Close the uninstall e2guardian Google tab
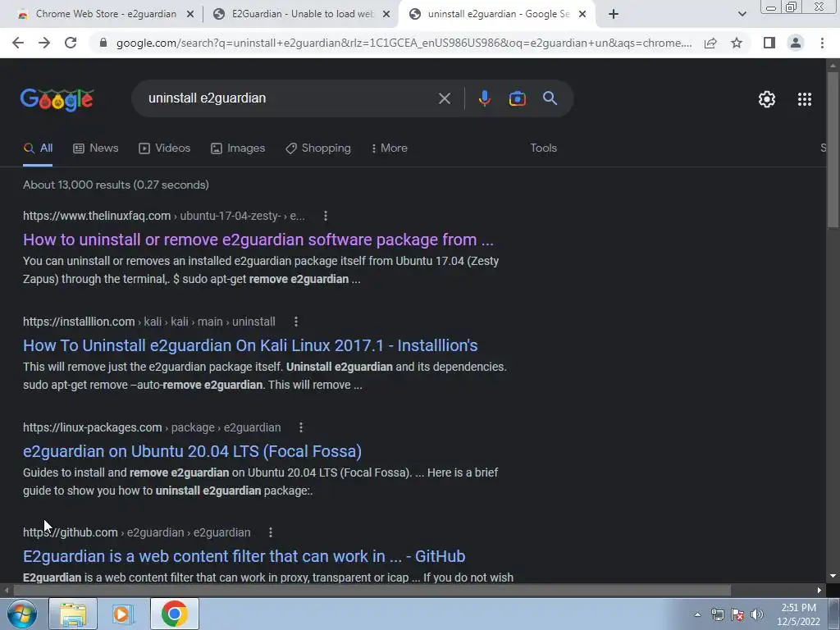The width and height of the screenshot is (840, 630). pos(582,15)
